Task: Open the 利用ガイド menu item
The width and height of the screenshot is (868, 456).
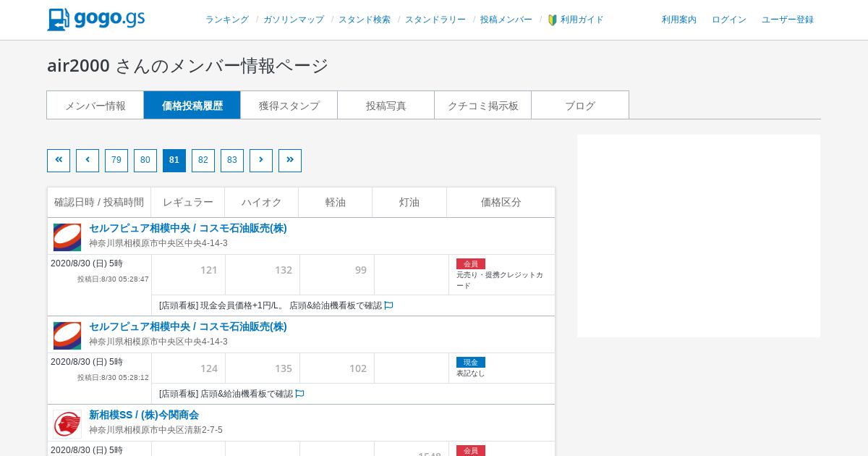Action: tap(582, 20)
